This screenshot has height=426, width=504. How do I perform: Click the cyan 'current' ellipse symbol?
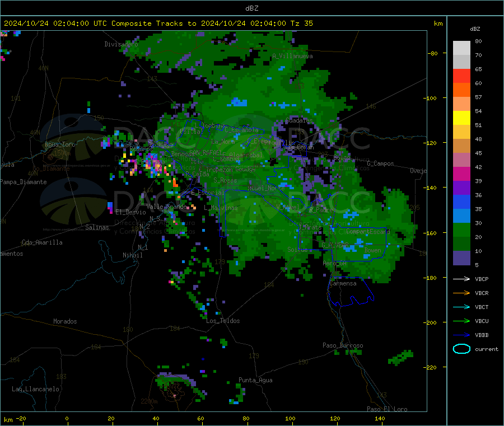461,349
